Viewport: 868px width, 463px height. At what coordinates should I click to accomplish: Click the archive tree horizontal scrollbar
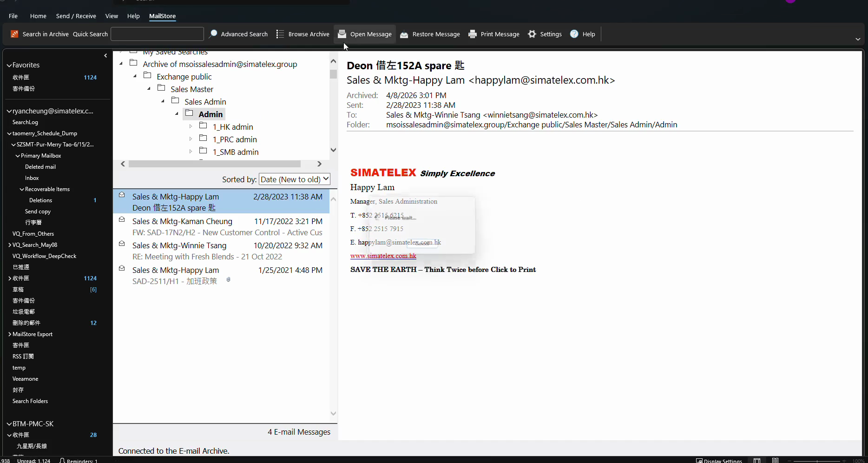[x=215, y=164]
